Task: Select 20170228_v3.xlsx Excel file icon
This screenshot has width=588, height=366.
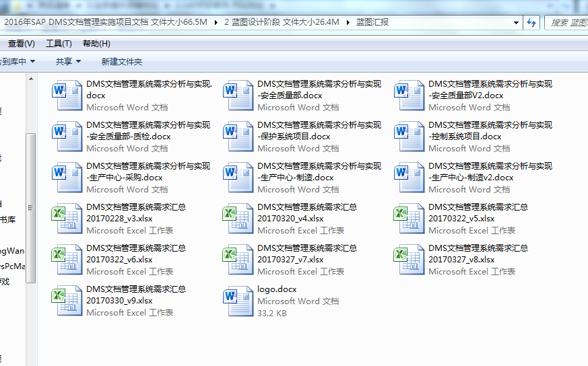Action: point(67,219)
